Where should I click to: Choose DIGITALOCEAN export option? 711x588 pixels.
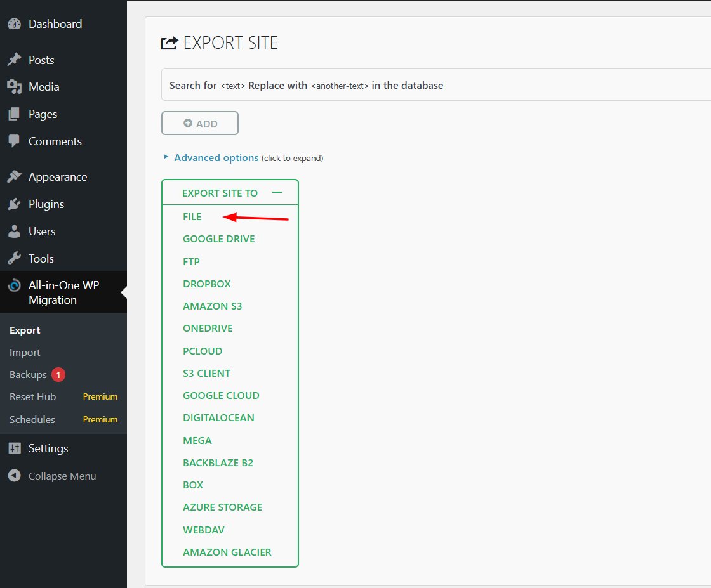218,417
